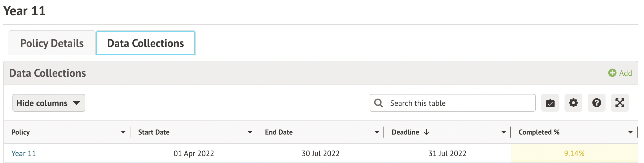Viewport: 644px width, 163px height.
Task: Open End Date column dropdown arrow
Action: click(377, 132)
